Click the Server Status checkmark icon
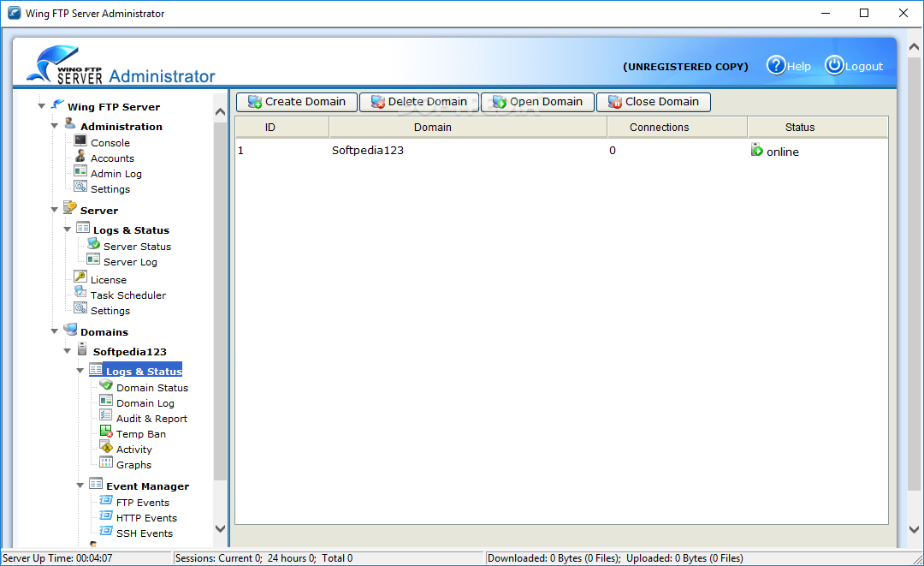Image resolution: width=924 pixels, height=566 pixels. 93,243
